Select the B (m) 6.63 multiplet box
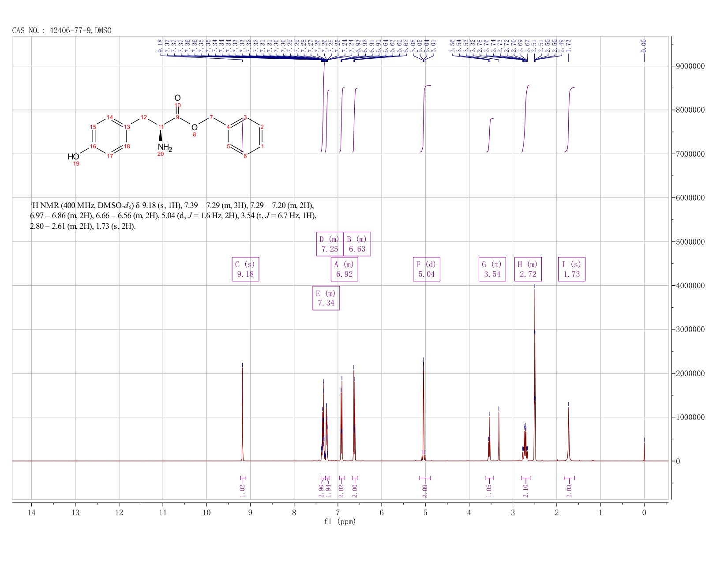The width and height of the screenshot is (728, 563). click(357, 244)
